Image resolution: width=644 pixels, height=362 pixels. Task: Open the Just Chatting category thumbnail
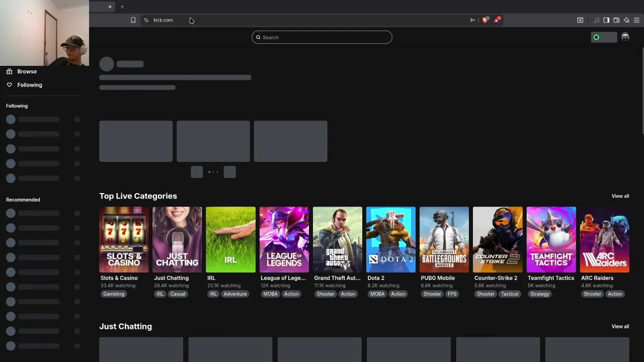(177, 239)
